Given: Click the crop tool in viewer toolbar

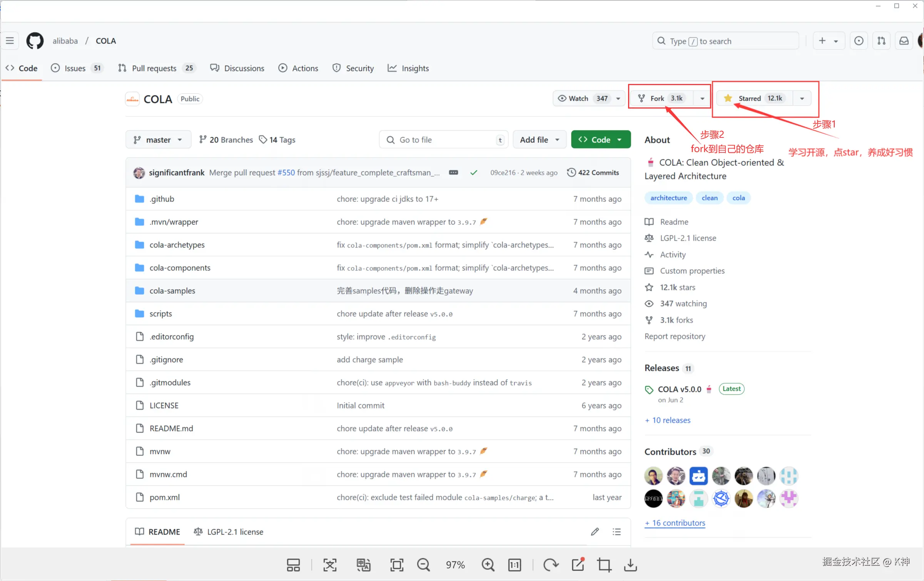Looking at the screenshot, I should point(604,565).
